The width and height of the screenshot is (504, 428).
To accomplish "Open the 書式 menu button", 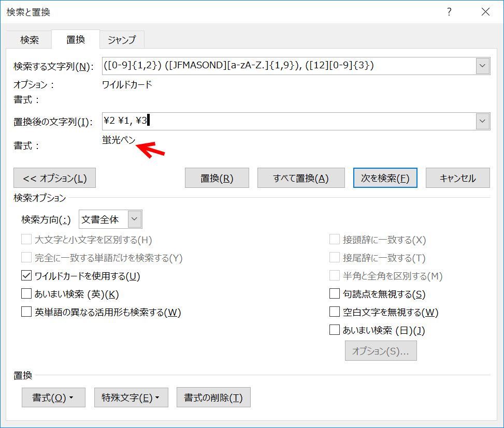I will point(53,398).
